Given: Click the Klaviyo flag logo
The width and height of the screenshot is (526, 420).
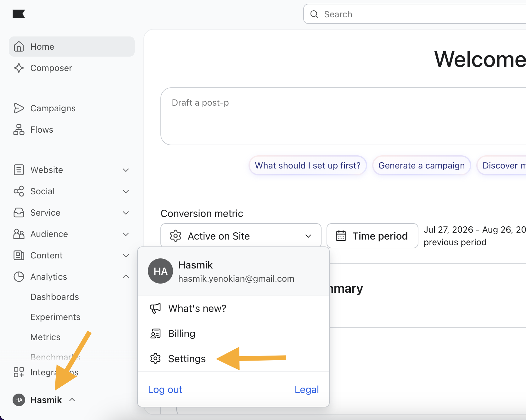Looking at the screenshot, I should [x=19, y=14].
